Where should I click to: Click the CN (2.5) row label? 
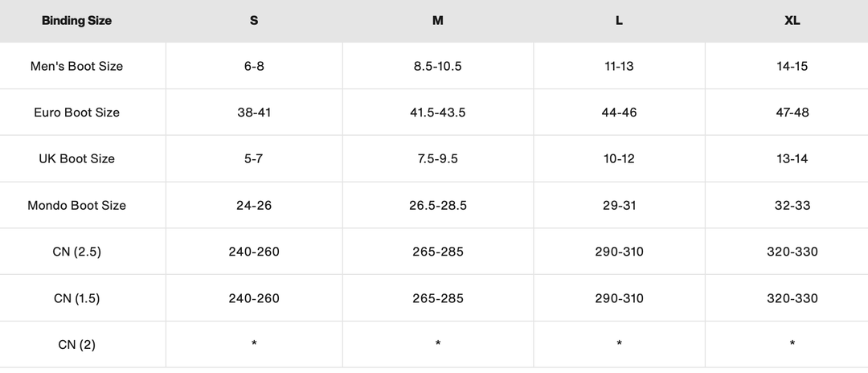(76, 252)
